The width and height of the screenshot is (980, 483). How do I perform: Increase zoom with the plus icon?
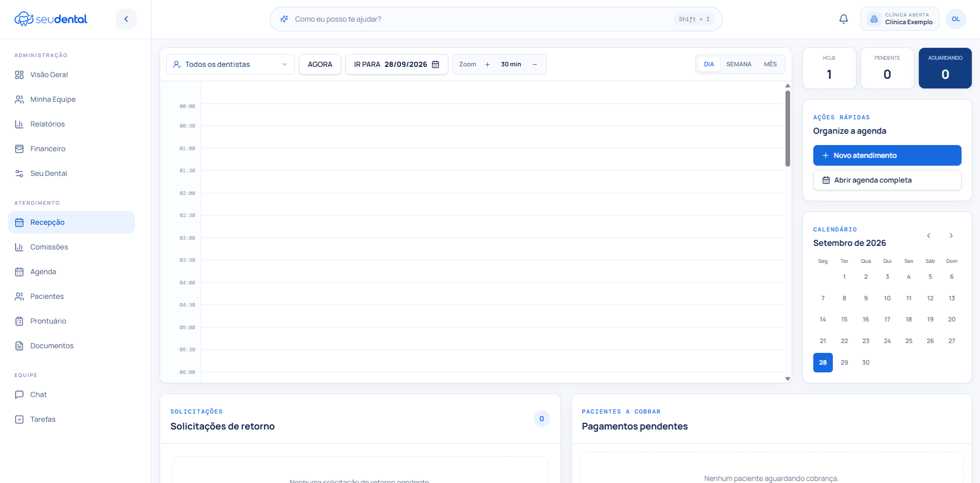pyautogui.click(x=487, y=64)
